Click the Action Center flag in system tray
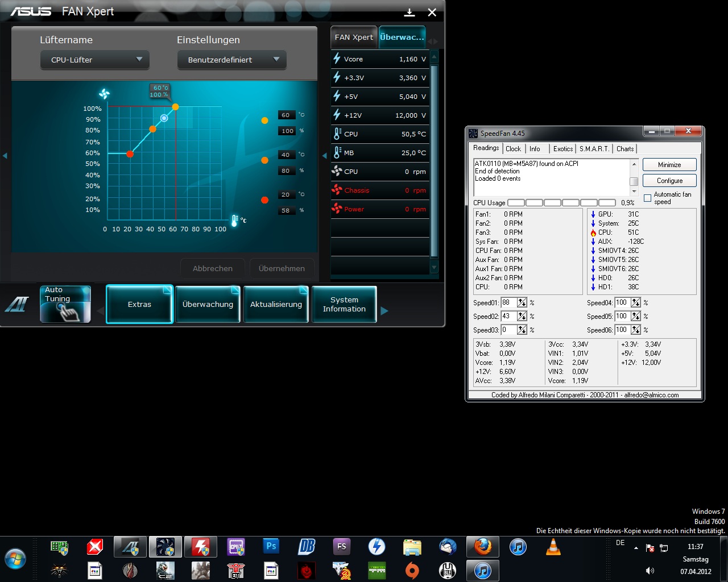 coord(650,548)
